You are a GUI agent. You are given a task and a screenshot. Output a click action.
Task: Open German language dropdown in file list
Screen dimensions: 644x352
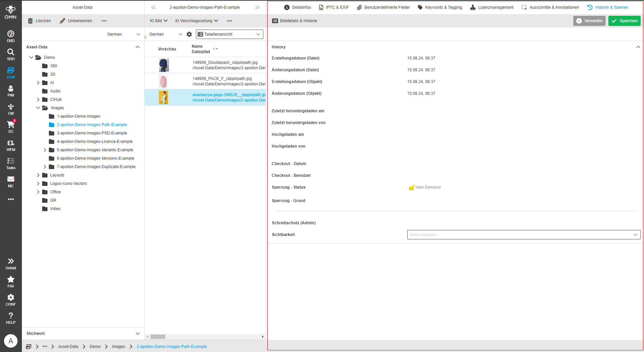point(166,34)
